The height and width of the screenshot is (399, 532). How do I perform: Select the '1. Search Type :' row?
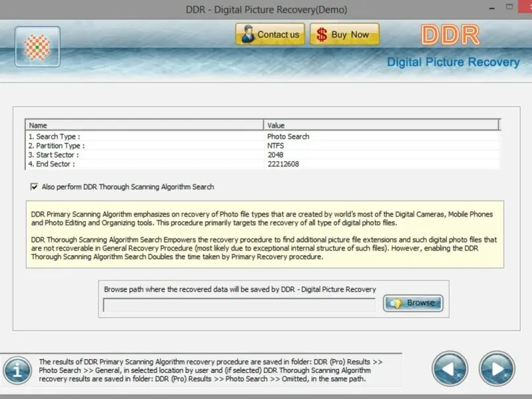click(x=263, y=136)
